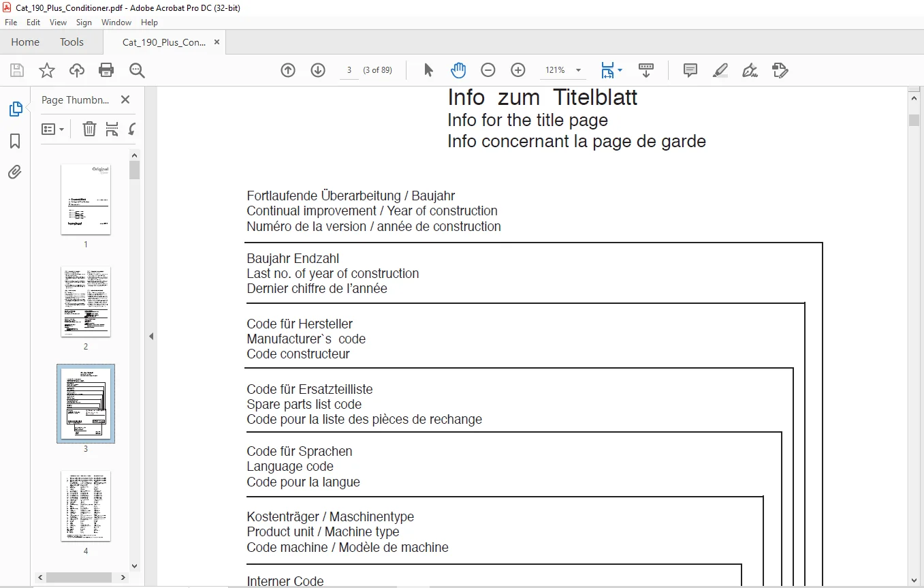Click 'Spare parts list code' text

click(x=304, y=404)
